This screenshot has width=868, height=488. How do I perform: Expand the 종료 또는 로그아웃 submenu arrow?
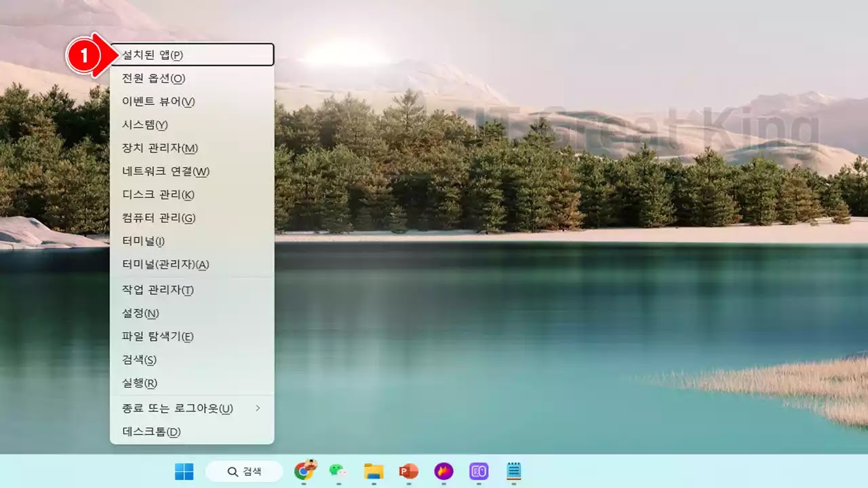258,408
